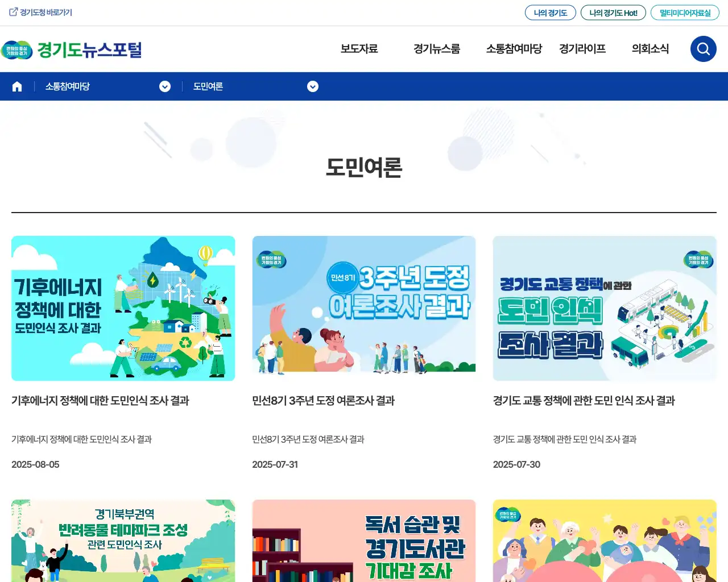
Task: Click the 나의 경기도 button
Action: [x=551, y=13]
